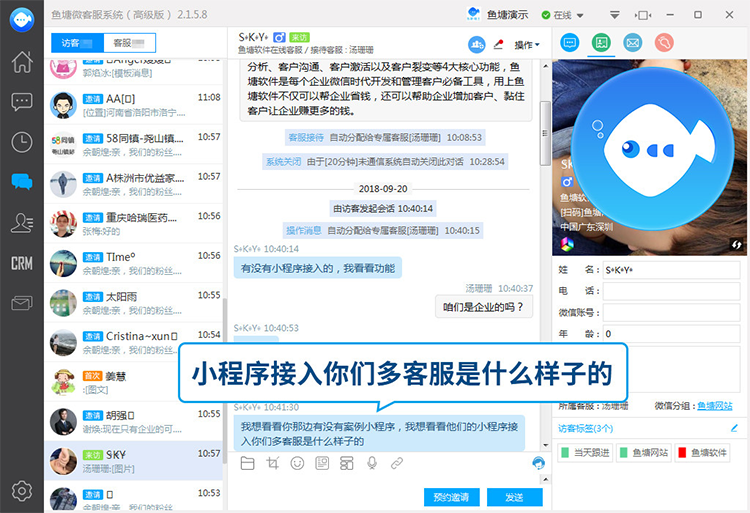Open the message bubble icon in sidebar
This screenshot has width=750, height=513.
click(x=22, y=102)
